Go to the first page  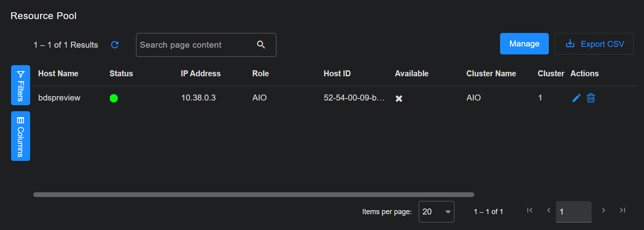529,211
